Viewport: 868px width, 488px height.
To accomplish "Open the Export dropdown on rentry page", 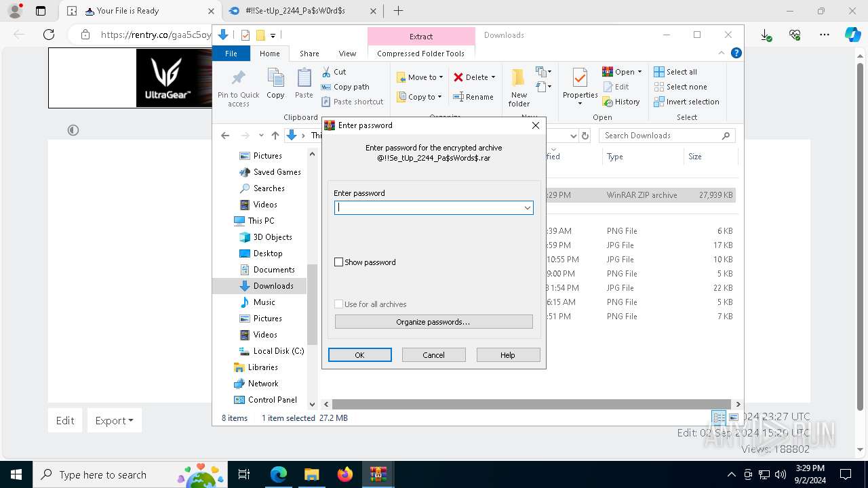I will coord(114,420).
